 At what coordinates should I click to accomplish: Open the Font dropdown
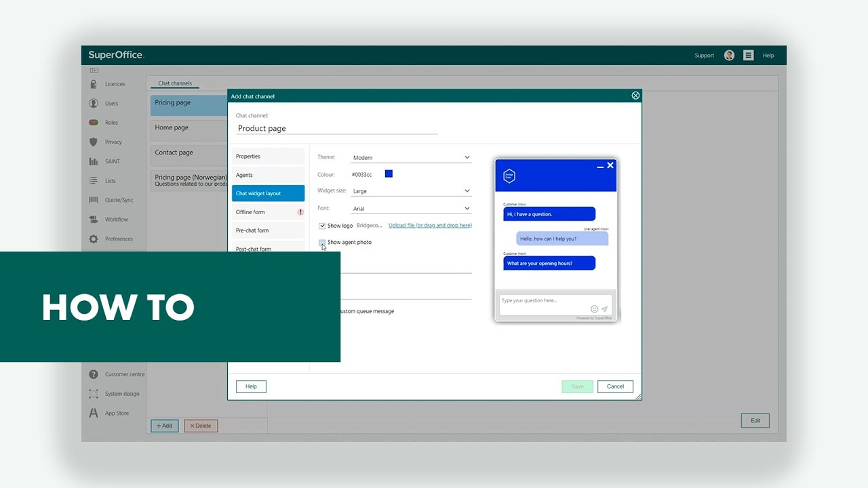tap(411, 209)
